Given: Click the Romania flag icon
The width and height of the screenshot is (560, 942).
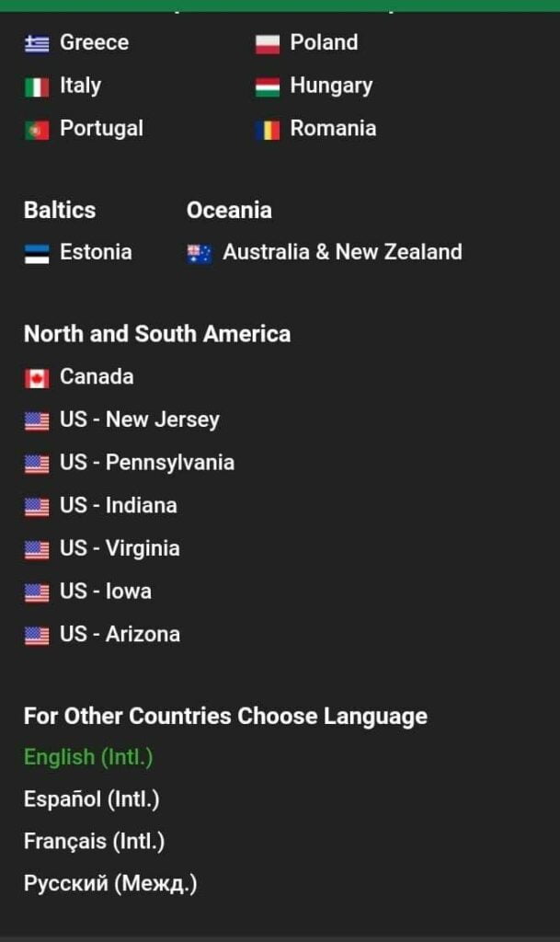Looking at the screenshot, I should [x=268, y=130].
